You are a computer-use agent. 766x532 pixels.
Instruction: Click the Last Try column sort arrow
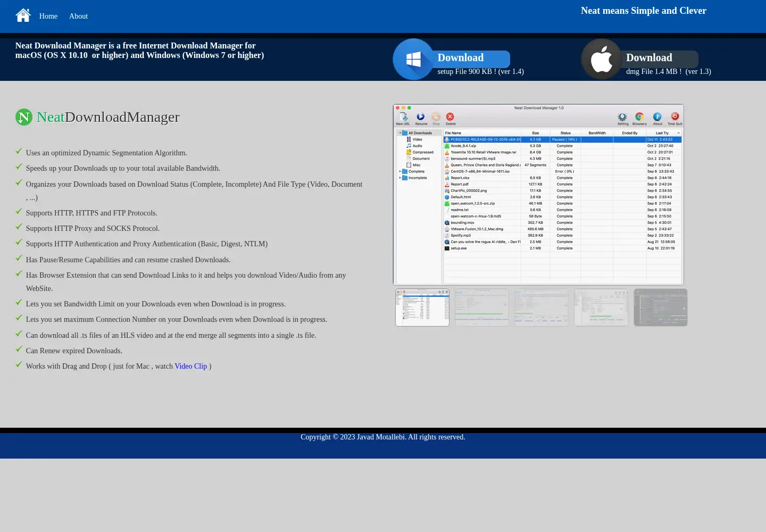678,133
